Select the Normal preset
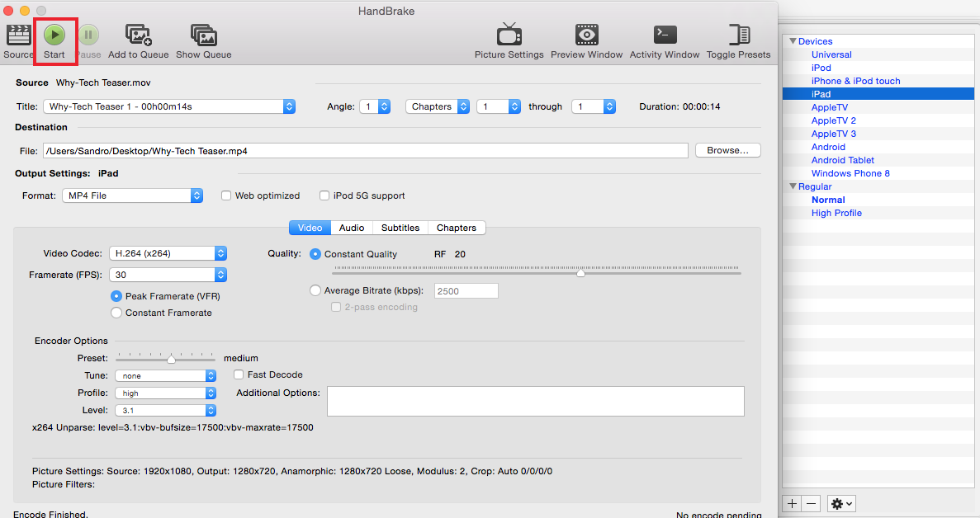 (828, 200)
